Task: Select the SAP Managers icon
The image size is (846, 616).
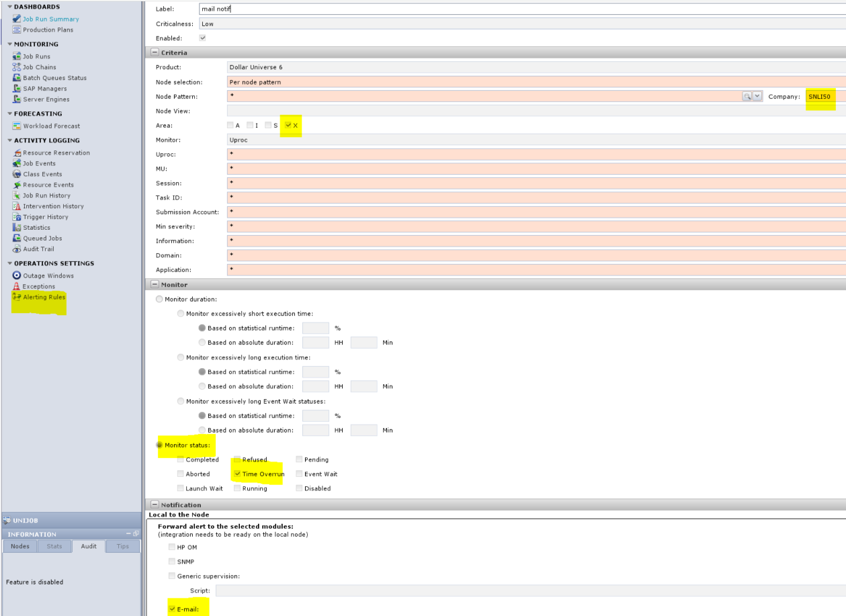Action: [17, 89]
